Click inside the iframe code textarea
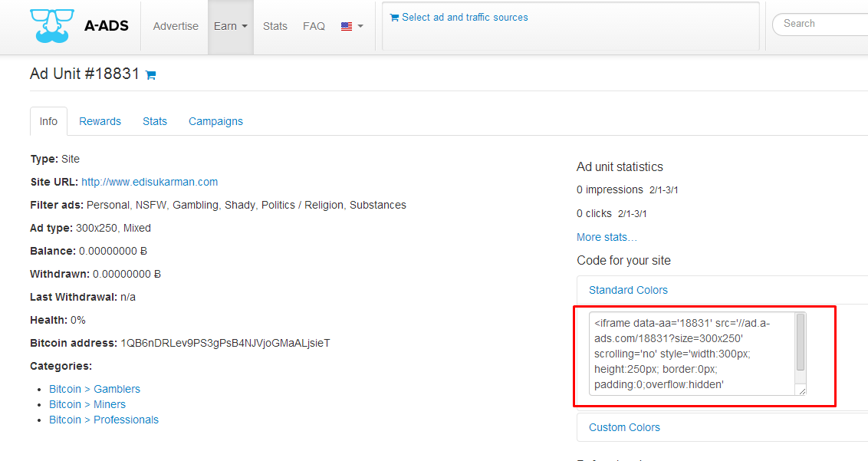 coord(692,354)
